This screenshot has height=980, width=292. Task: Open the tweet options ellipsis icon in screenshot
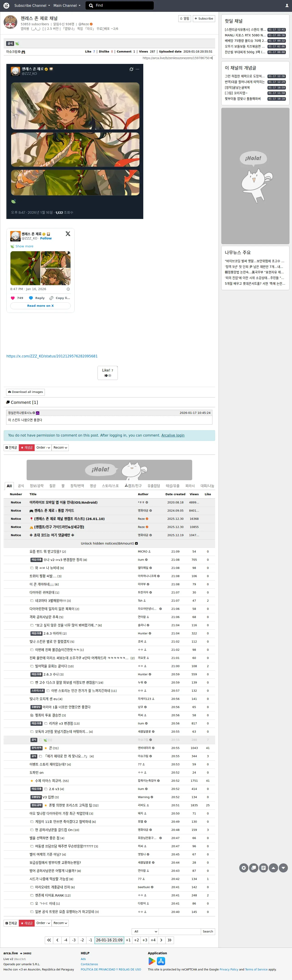pos(137,69)
